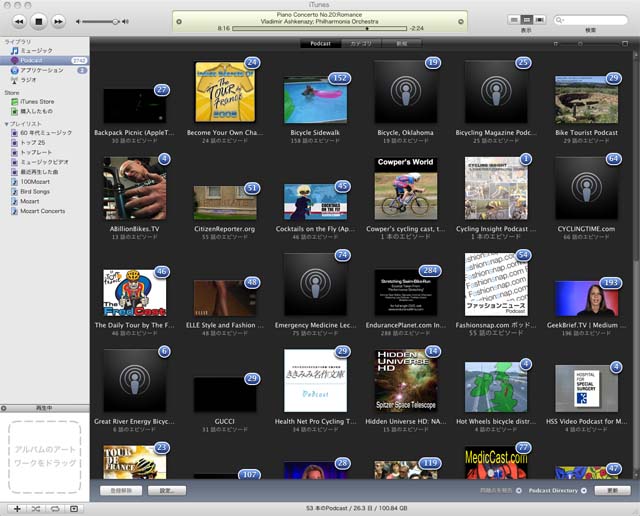This screenshot has width=640, height=516.
Task: Click the round button at the left of the now-playing display
Action: [179, 22]
